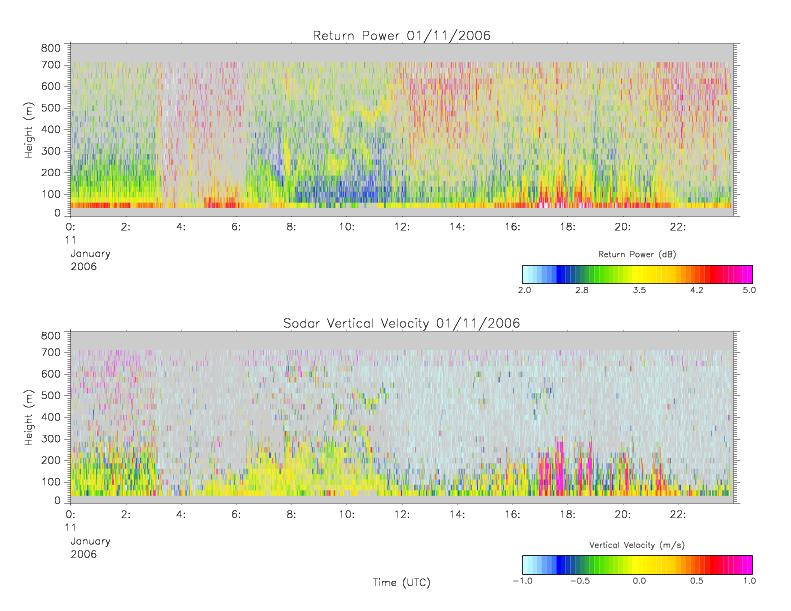Click the Sodar Vertical Velocity plot area

[402, 417]
